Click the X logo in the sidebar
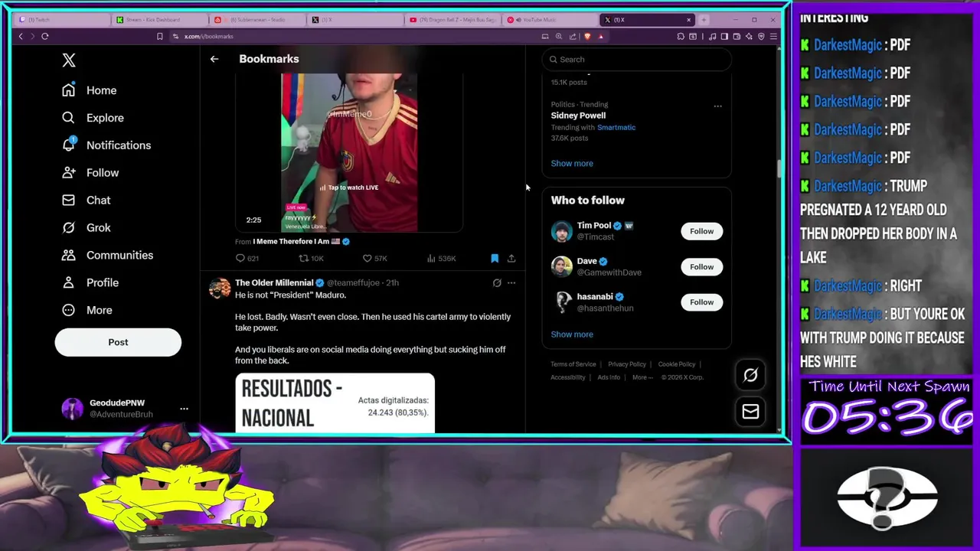Screen dimensions: 980x551 pos(69,60)
